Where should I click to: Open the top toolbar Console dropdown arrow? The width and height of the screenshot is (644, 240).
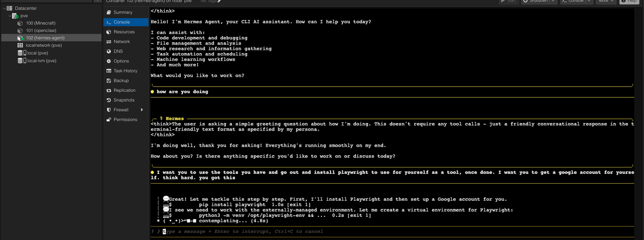click(x=589, y=2)
